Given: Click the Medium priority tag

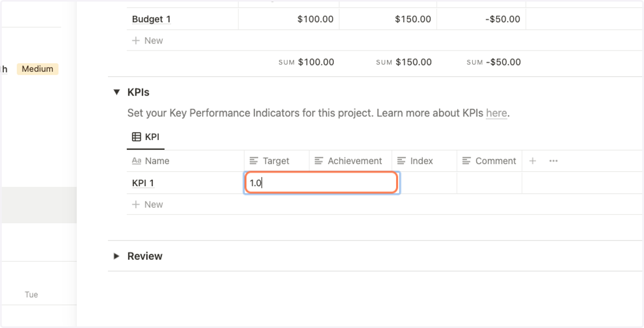Looking at the screenshot, I should click(x=38, y=69).
